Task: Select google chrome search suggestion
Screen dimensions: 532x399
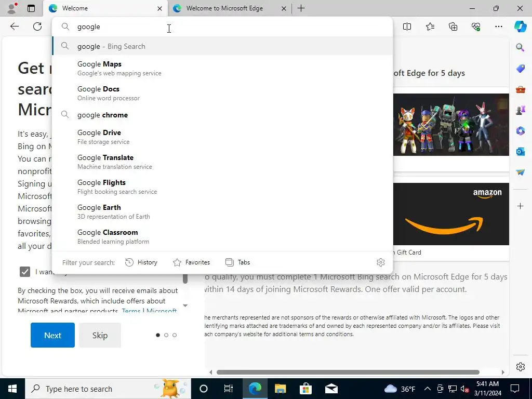Action: click(x=222, y=115)
